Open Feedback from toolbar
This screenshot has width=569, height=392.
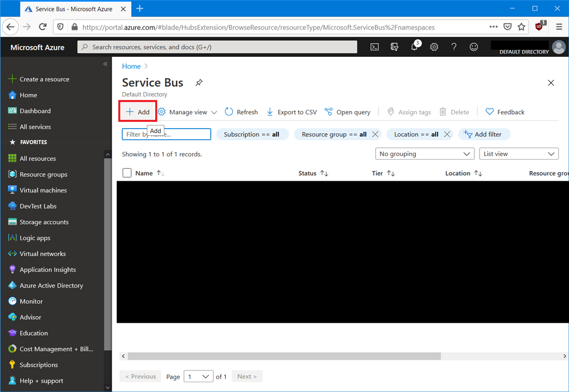(505, 112)
